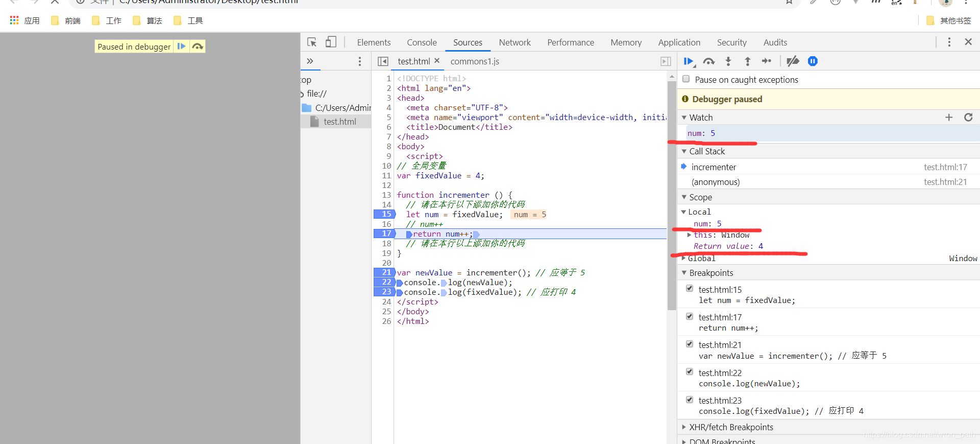
Task: Open test.html in the file tree
Action: click(339, 122)
